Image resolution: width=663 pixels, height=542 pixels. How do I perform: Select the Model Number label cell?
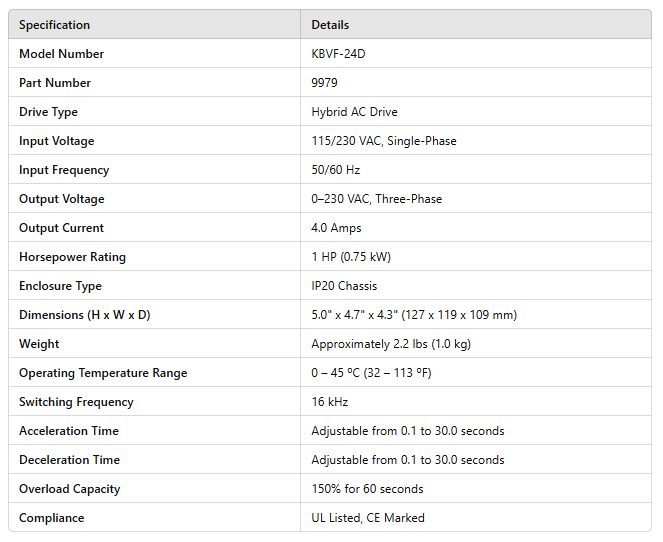61,54
